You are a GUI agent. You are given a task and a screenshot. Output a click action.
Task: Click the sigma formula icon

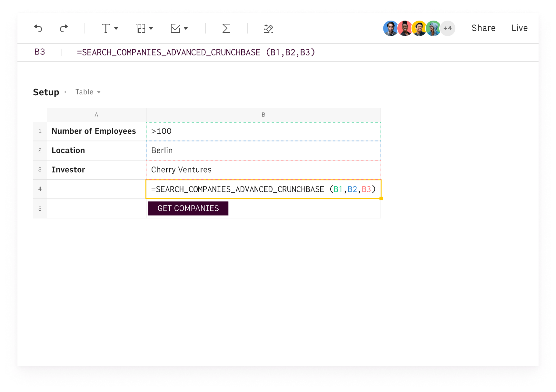click(x=226, y=28)
